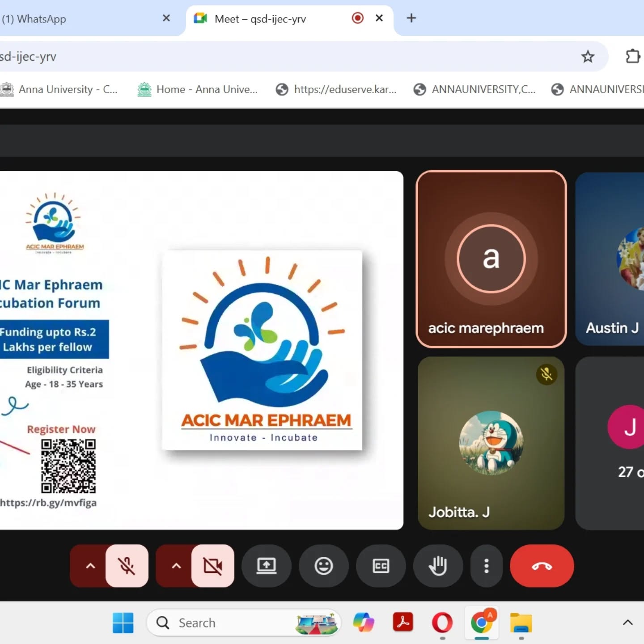Open Google Chrome from the taskbar
Screen dimensions: 644x644
tap(482, 623)
